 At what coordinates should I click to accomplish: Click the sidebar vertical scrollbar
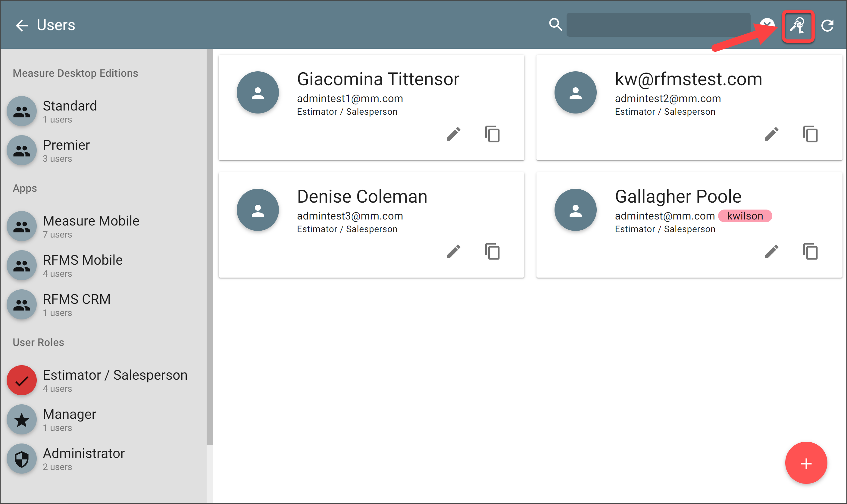point(209,247)
